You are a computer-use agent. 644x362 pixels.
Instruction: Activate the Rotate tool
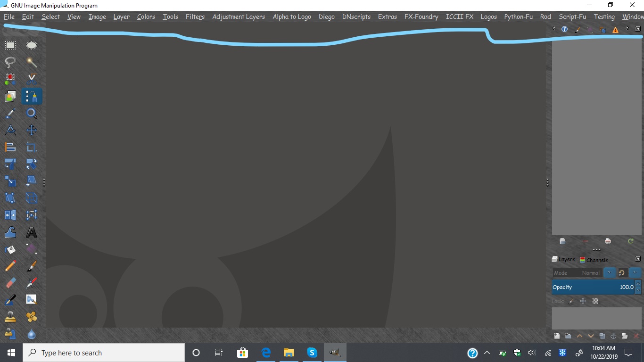32,164
